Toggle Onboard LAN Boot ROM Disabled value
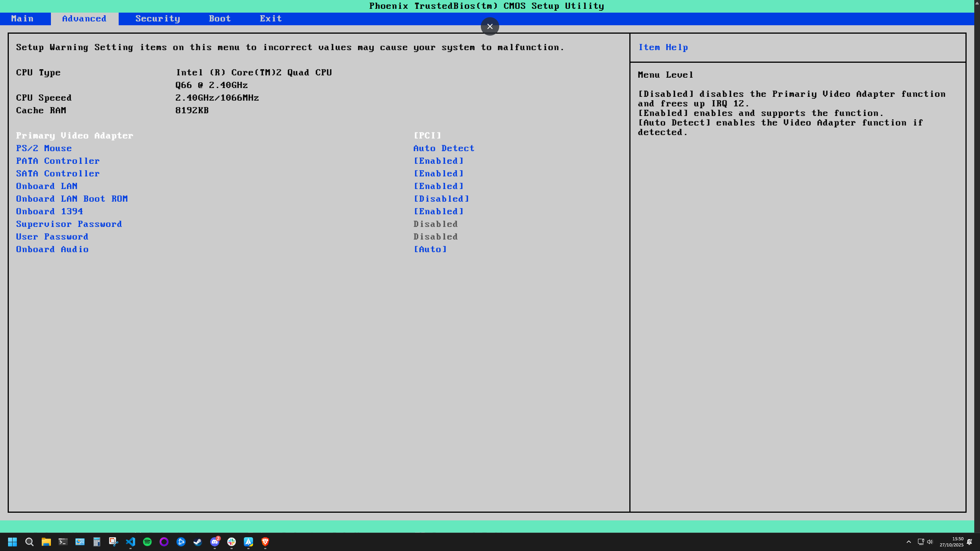The image size is (980, 551). click(x=441, y=199)
